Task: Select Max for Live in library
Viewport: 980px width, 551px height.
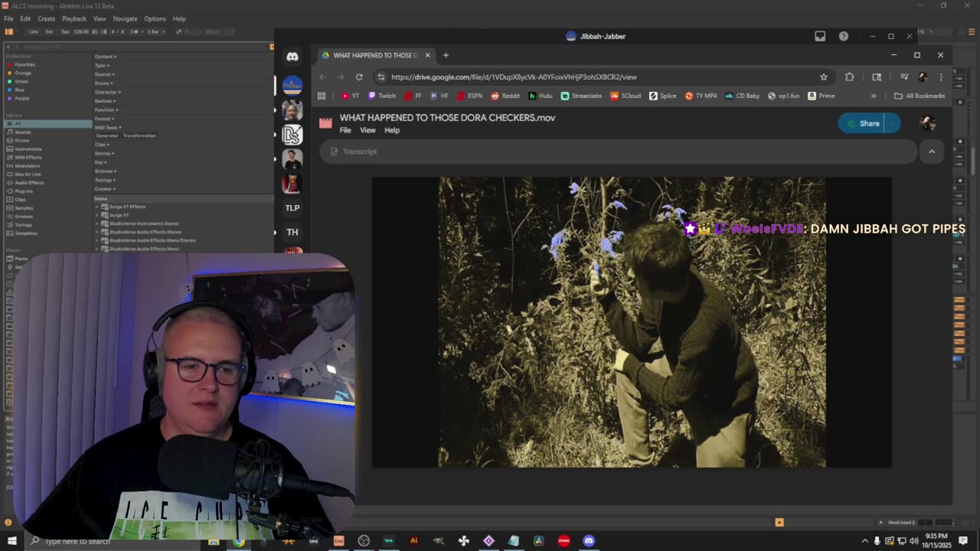Action: coord(28,174)
